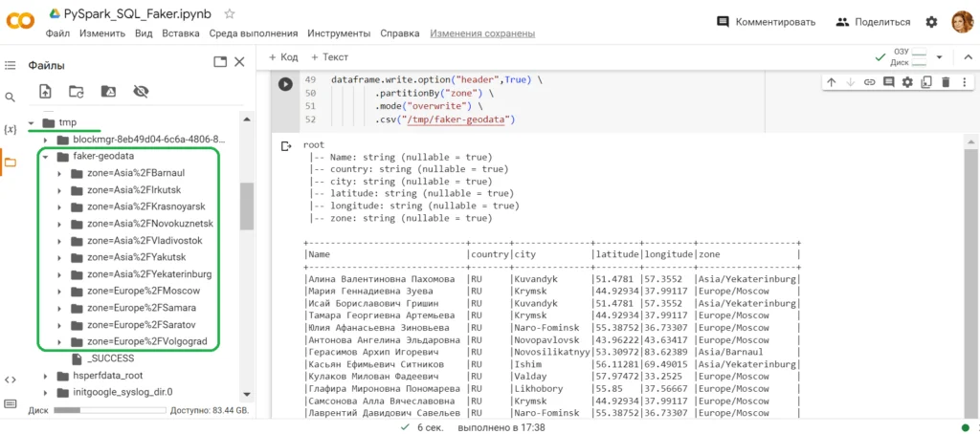Open the search sidebar icon
980x434 pixels.
10,98
